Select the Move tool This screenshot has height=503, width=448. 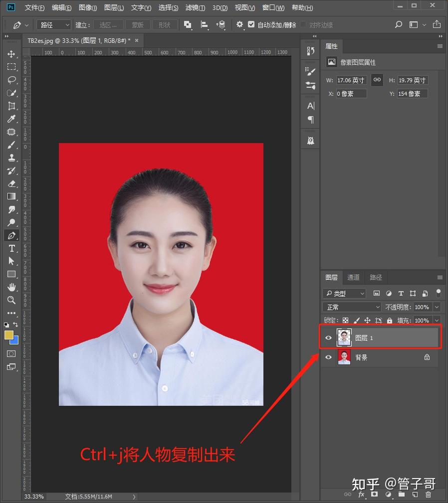(x=11, y=55)
